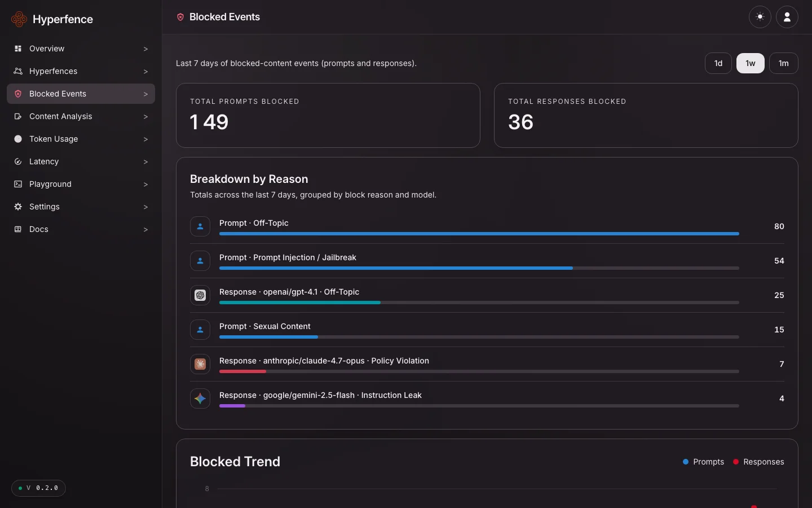Click the gemini-2.5-flash Instruction Leak progress bar
Viewport: 812px width, 508px height.
click(479, 406)
